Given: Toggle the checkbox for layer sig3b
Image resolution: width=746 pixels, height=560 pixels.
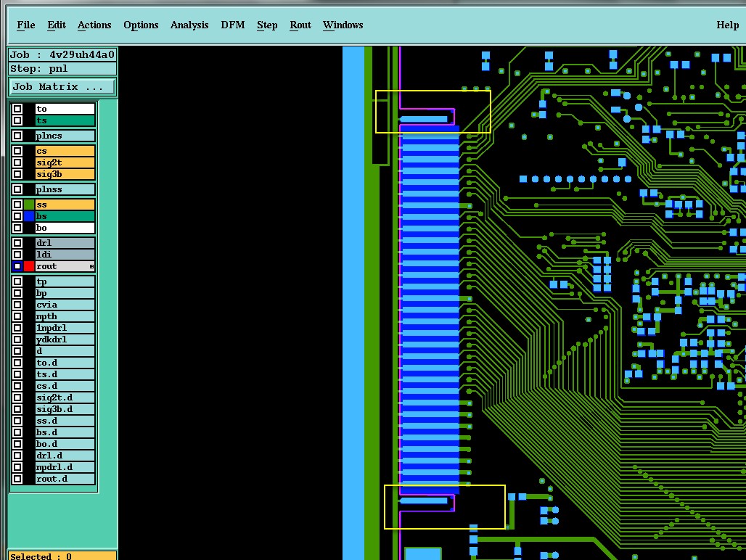Looking at the screenshot, I should 17,175.
